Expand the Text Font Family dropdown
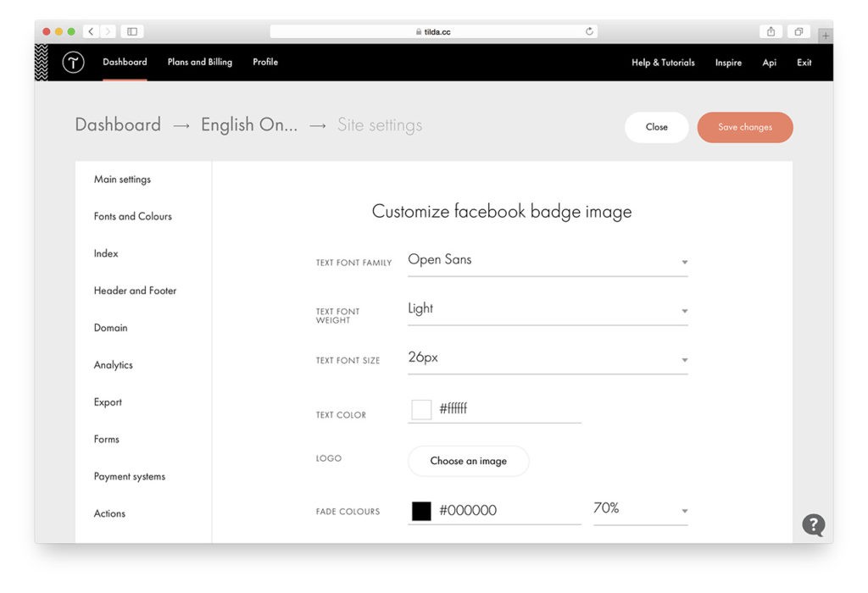The width and height of the screenshot is (868, 593). 548,261
